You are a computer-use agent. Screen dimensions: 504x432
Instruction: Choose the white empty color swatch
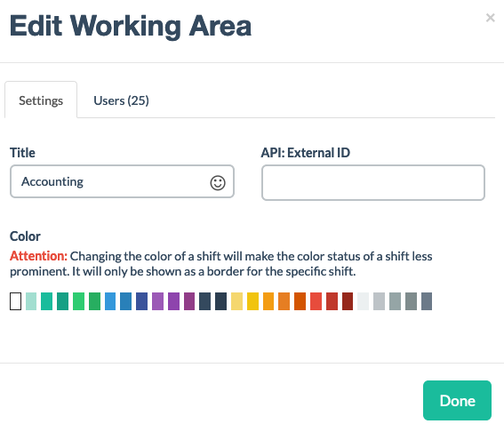tap(15, 301)
